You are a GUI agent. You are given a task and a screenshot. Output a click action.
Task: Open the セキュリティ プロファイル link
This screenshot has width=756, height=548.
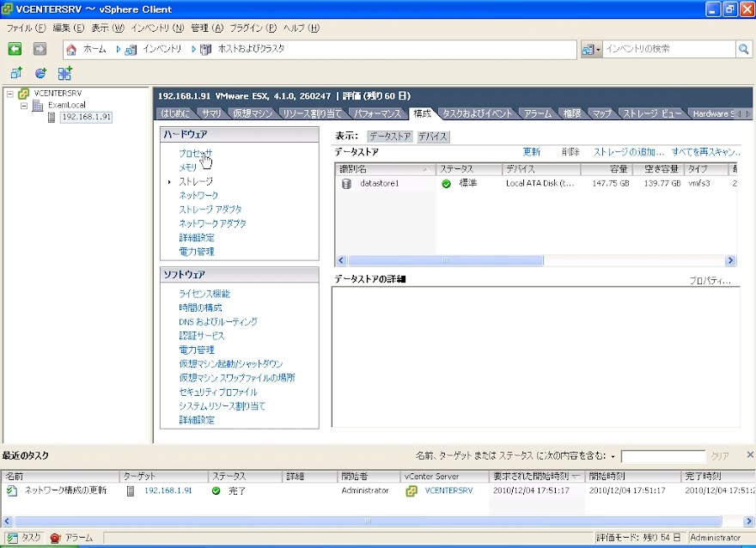click(218, 392)
